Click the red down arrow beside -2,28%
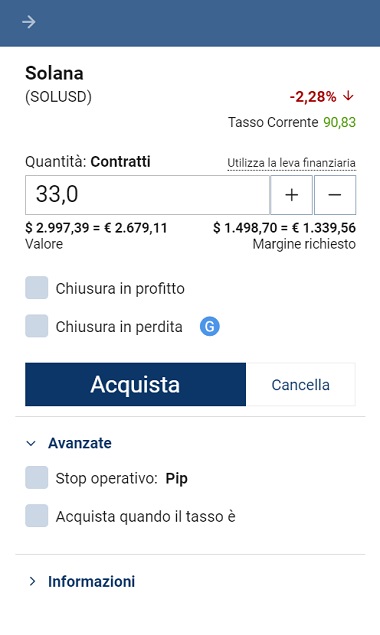The width and height of the screenshot is (380, 635). tap(348, 96)
